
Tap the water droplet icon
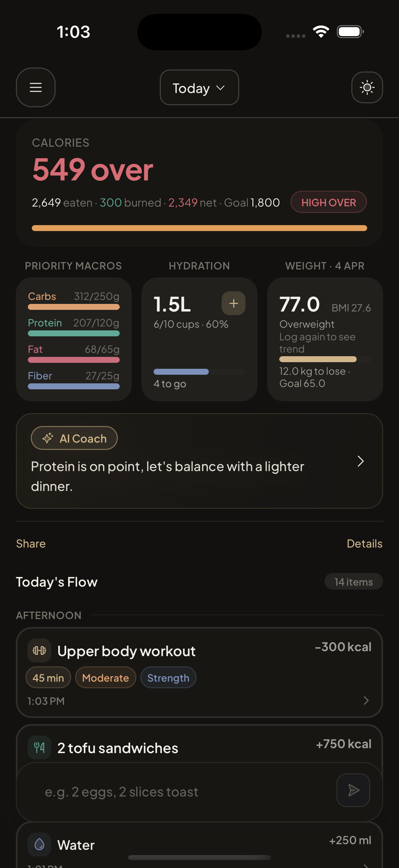point(39,844)
